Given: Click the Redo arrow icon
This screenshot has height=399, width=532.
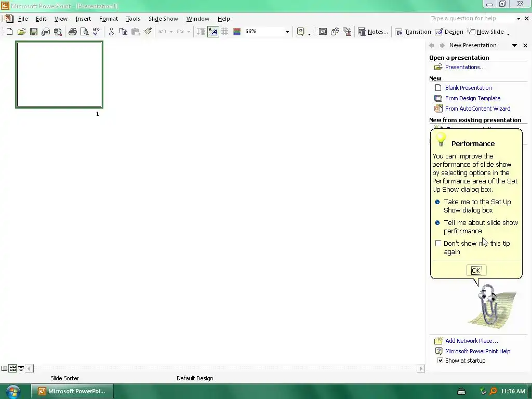Looking at the screenshot, I should [180, 32].
